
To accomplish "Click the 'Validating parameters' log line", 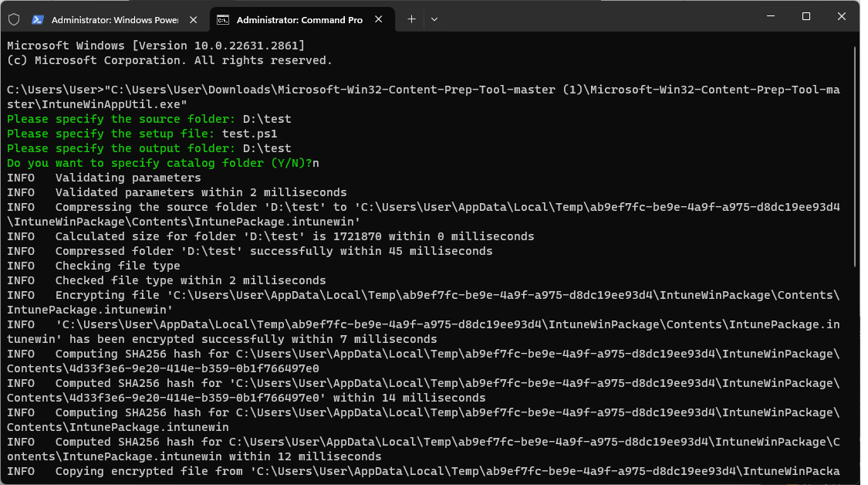I will pyautogui.click(x=104, y=178).
